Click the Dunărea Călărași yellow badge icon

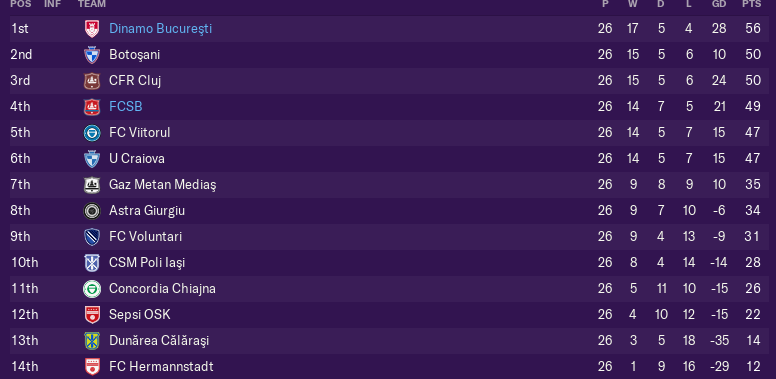[92, 341]
